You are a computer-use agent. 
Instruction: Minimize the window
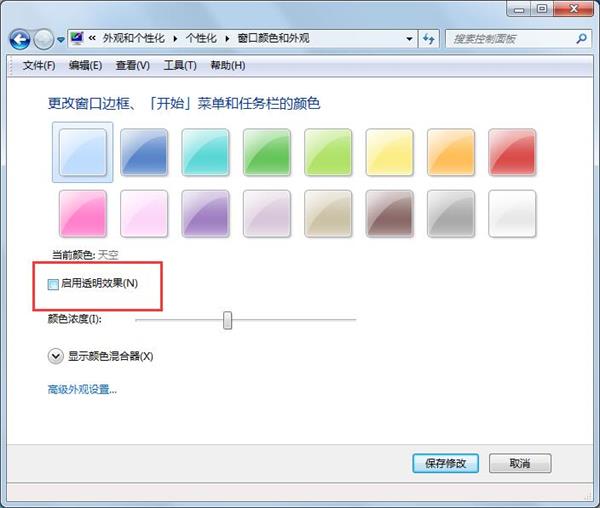click(519, 9)
